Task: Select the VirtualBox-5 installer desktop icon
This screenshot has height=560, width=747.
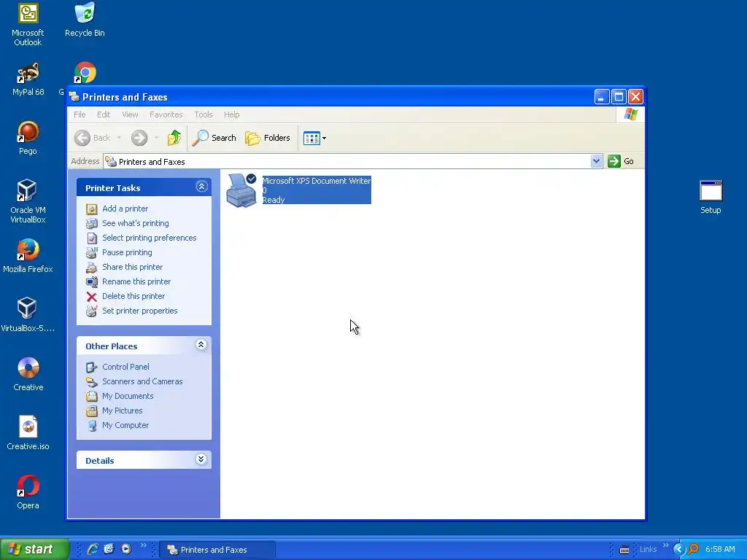Action: pyautogui.click(x=28, y=315)
